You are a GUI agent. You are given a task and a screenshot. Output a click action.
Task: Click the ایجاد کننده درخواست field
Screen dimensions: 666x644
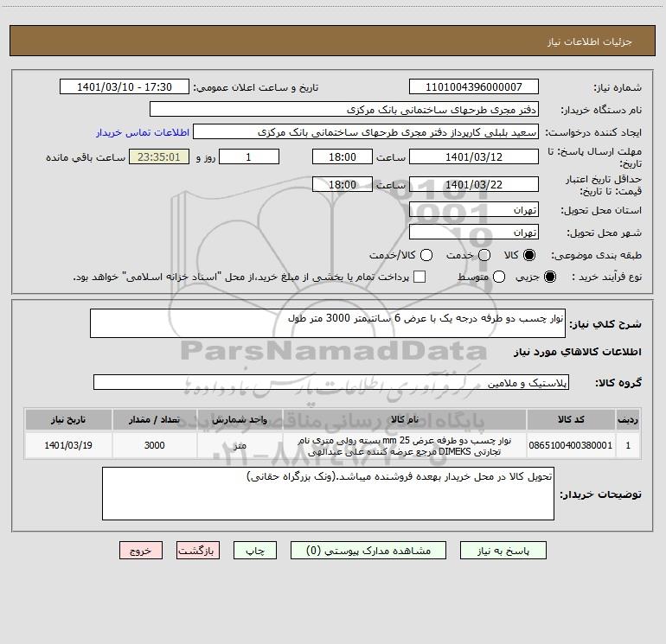click(x=366, y=132)
